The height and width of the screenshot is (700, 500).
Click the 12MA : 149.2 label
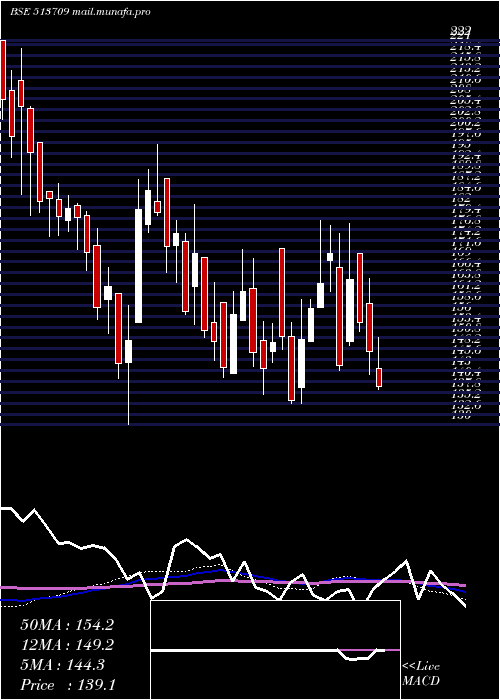point(67,645)
